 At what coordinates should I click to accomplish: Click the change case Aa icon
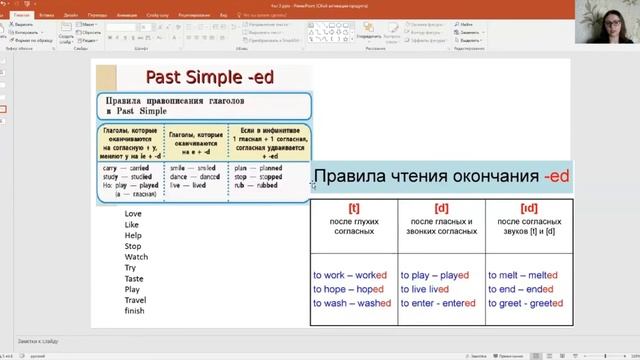coord(160,38)
